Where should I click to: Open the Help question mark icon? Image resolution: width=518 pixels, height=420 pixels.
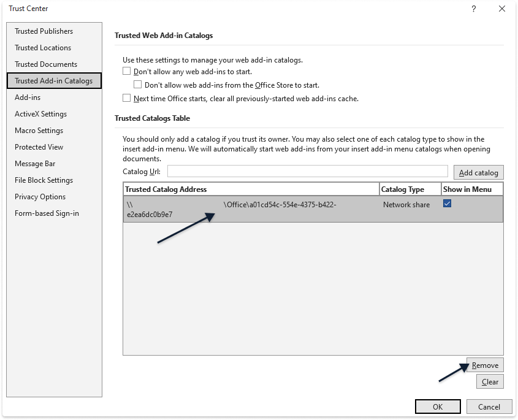click(x=473, y=9)
